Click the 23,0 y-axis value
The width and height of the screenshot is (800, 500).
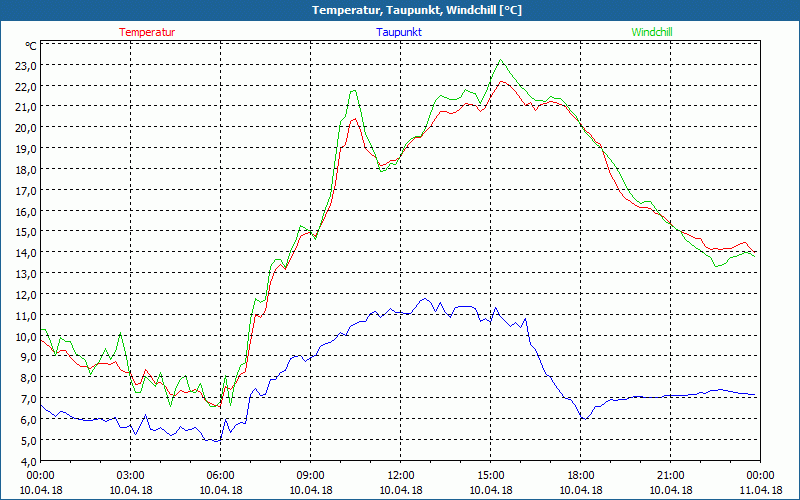(27, 65)
